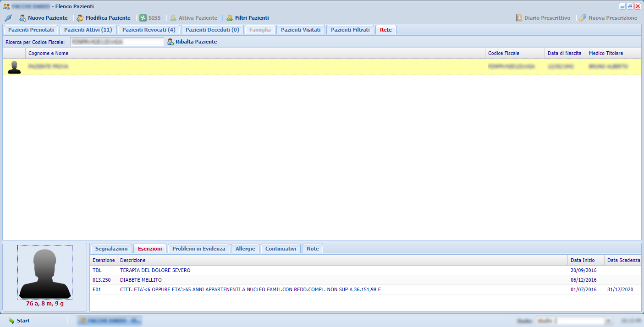The width and height of the screenshot is (644, 327).
Task: Click the Data Inizio column header
Action: click(x=586, y=260)
